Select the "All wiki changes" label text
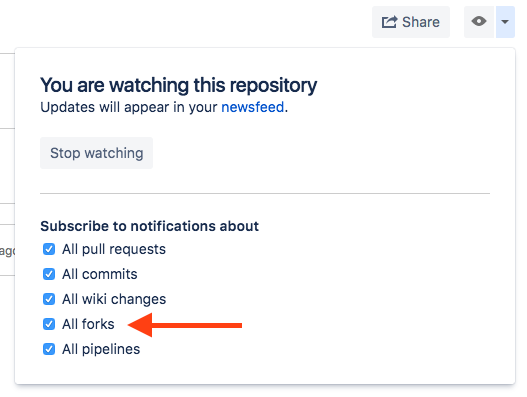Viewport: 527px width, 397px height. 114,299
